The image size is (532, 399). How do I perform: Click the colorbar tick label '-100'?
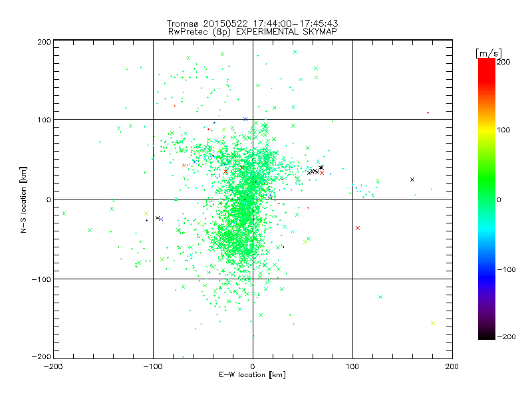point(506,270)
